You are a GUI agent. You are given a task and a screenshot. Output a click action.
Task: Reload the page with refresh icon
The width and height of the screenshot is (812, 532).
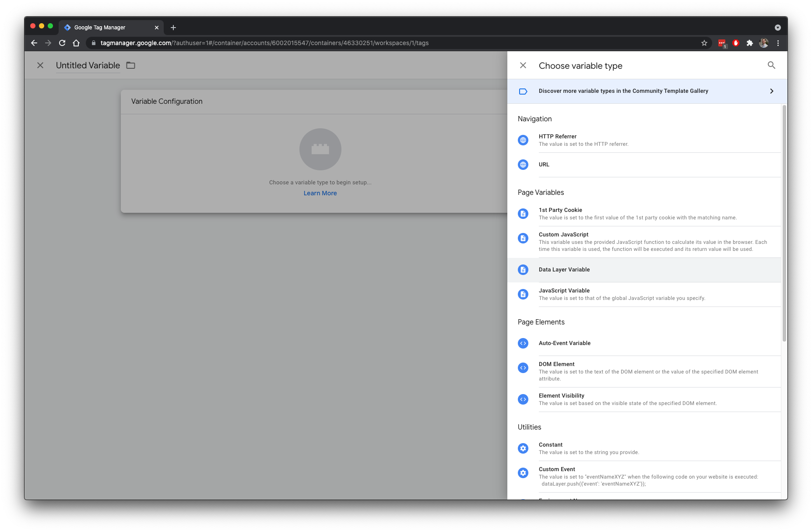click(x=62, y=43)
